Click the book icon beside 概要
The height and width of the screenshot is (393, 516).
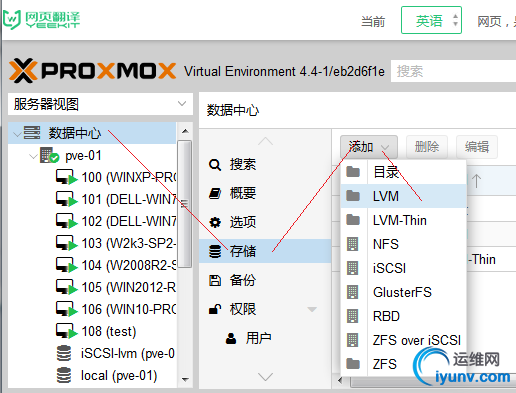(215, 193)
